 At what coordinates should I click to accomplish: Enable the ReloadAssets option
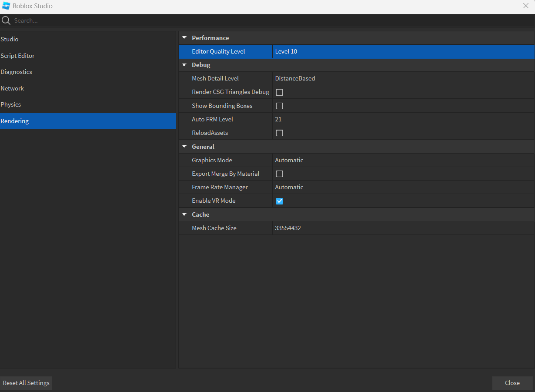(x=279, y=133)
